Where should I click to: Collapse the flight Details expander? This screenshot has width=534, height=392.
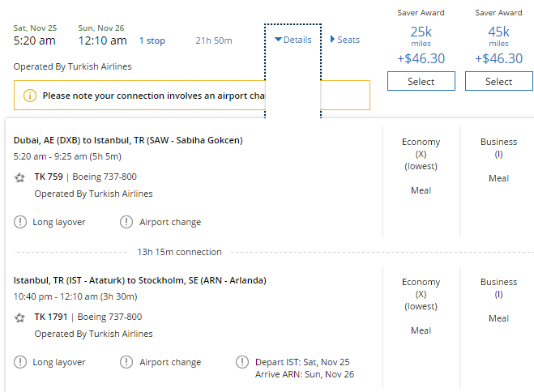[x=293, y=40]
